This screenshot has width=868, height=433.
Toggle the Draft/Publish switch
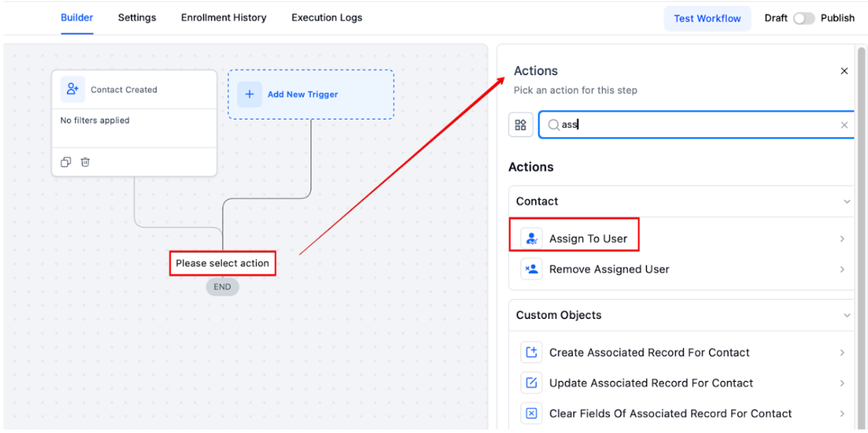coord(804,18)
